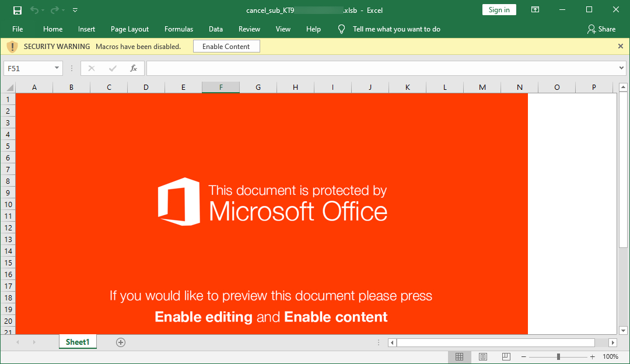630x364 pixels.
Task: Select column A header
Action: point(34,87)
